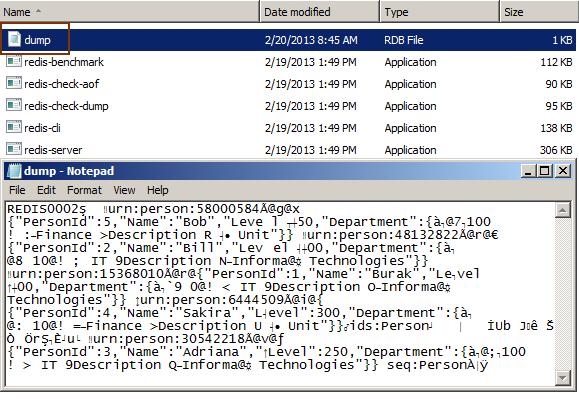Image resolution: width=579 pixels, height=399 pixels.
Task: Open the Edit menu in Notepad
Action: click(46, 190)
